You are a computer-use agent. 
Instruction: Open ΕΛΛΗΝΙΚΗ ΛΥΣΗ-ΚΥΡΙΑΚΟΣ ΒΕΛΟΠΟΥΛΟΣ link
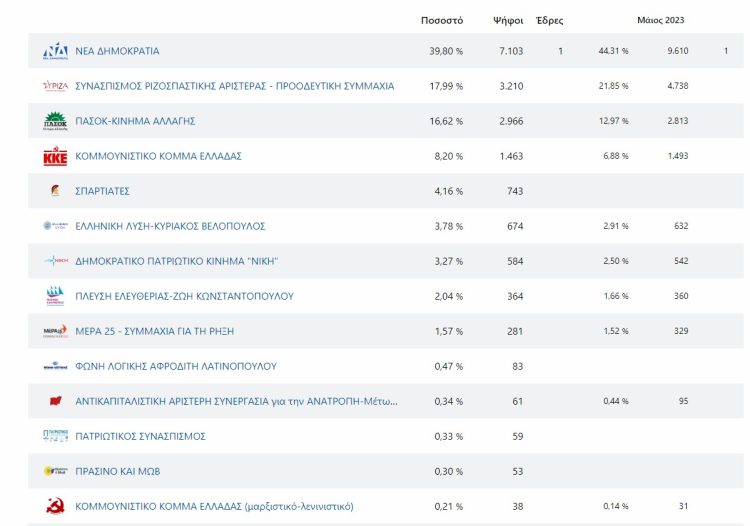(x=170, y=226)
